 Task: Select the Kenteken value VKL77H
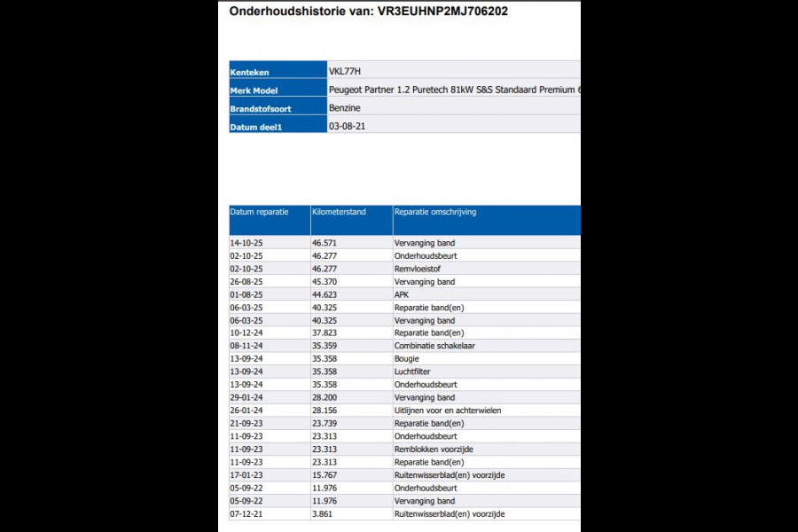coord(345,71)
